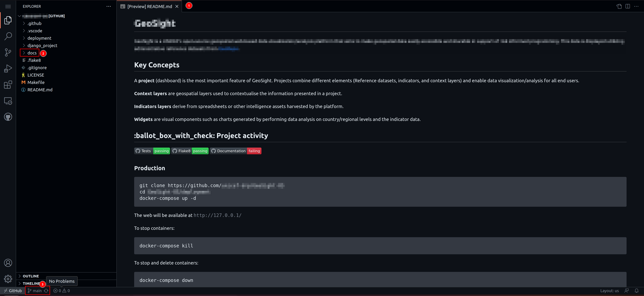
Task: Expand the deployment folder
Action: pos(66,38)
